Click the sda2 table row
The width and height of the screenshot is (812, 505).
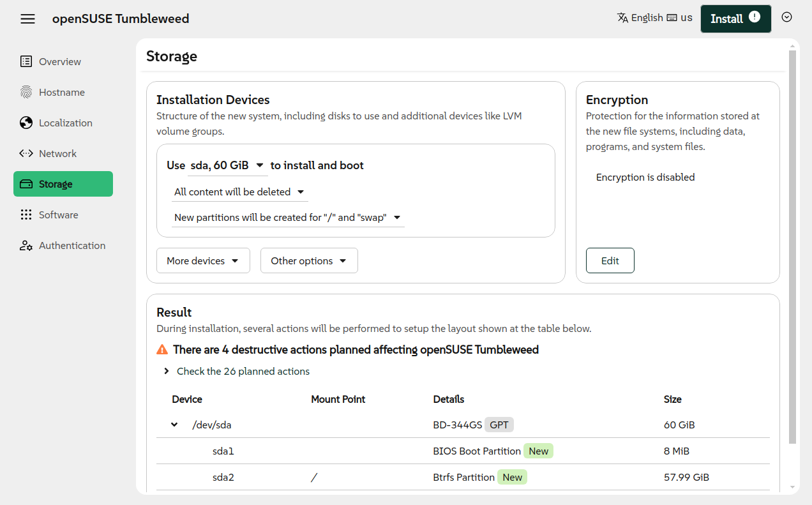tap(463, 477)
